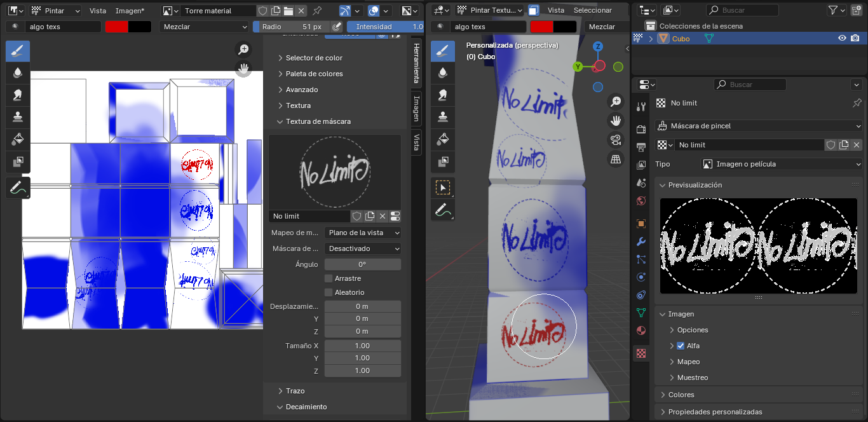Select the Fill tool in 3D viewport
868x422 pixels.
click(443, 138)
